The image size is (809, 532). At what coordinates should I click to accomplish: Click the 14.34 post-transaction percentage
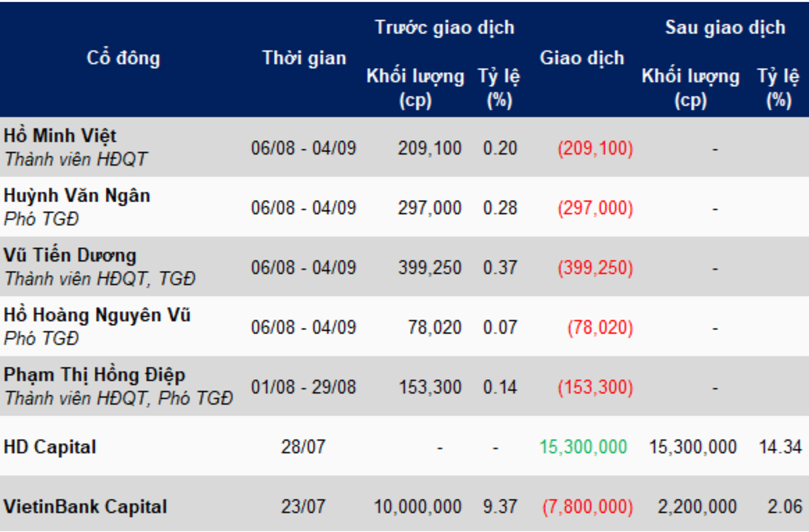(780, 447)
